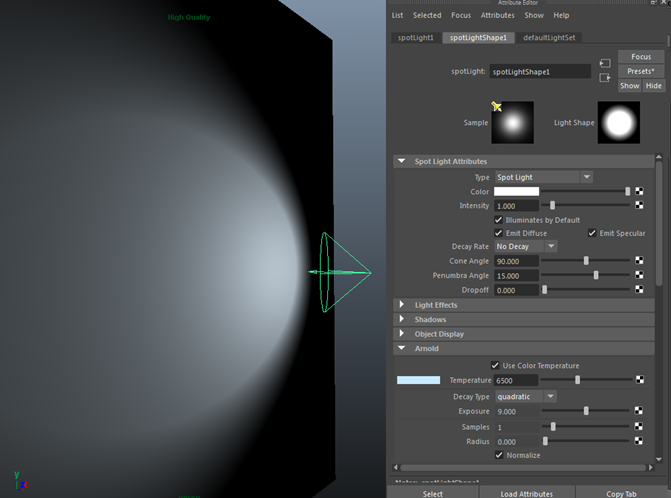671x498 pixels.
Task: Click the Light Shape preview thumbnail
Action: coord(619,122)
